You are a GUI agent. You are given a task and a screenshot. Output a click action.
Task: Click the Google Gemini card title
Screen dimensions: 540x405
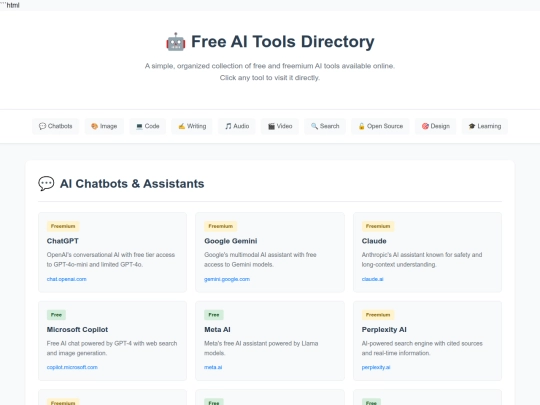tap(231, 241)
